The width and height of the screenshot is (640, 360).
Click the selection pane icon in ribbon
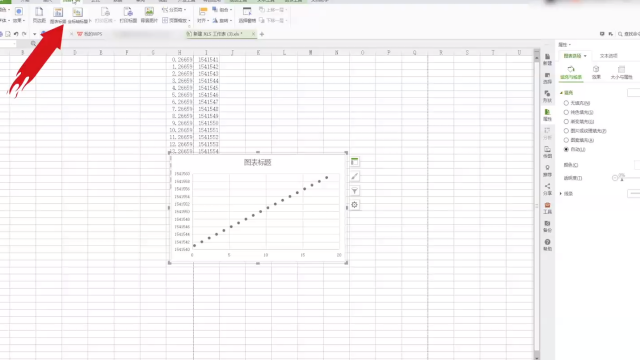(247, 15)
